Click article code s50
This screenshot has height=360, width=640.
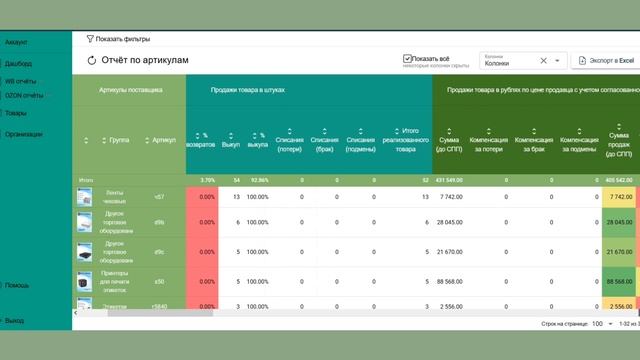(159, 282)
